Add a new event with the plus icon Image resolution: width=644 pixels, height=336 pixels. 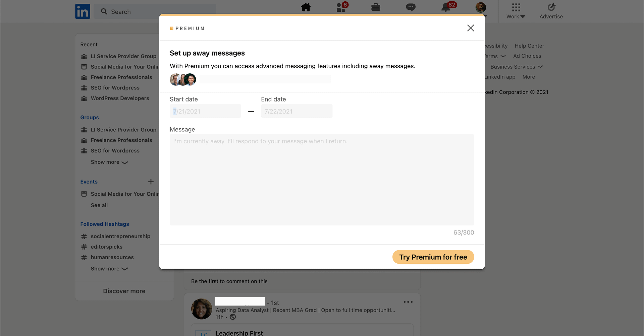click(x=151, y=182)
